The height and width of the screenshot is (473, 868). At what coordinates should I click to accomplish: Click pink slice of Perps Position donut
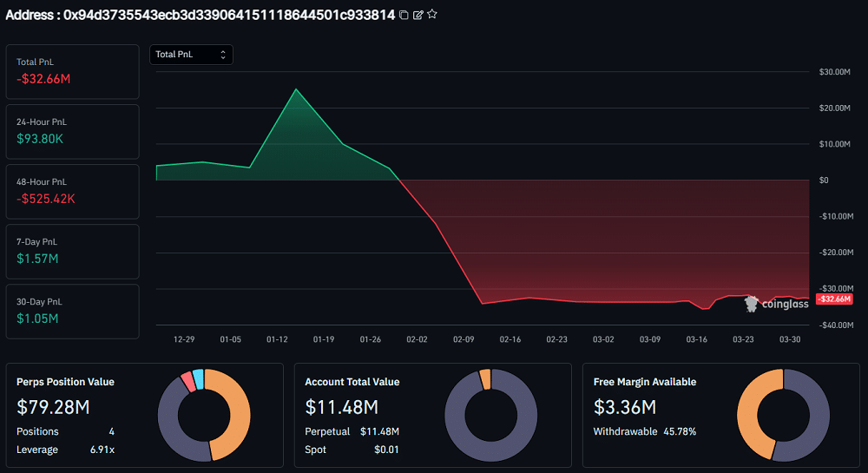pos(187,382)
